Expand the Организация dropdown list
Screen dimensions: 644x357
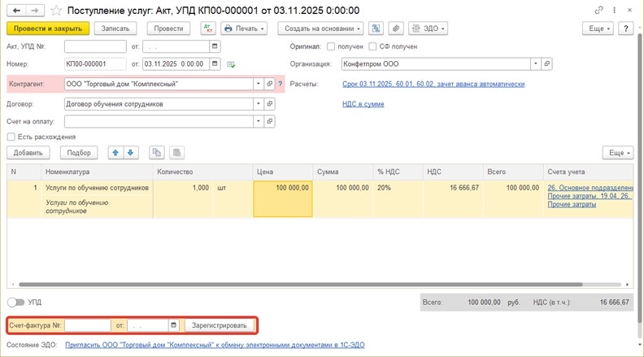coord(536,63)
